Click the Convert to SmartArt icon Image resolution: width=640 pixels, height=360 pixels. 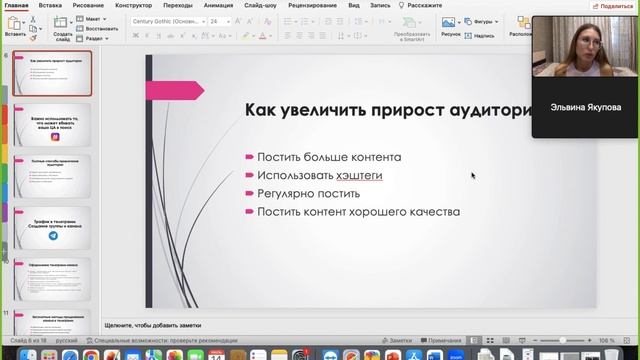pyautogui.click(x=409, y=23)
